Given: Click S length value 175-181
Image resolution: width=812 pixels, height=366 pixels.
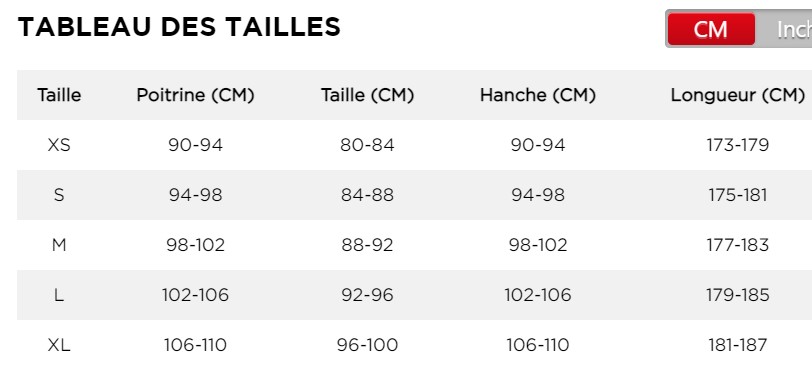Looking at the screenshot, I should (738, 195).
